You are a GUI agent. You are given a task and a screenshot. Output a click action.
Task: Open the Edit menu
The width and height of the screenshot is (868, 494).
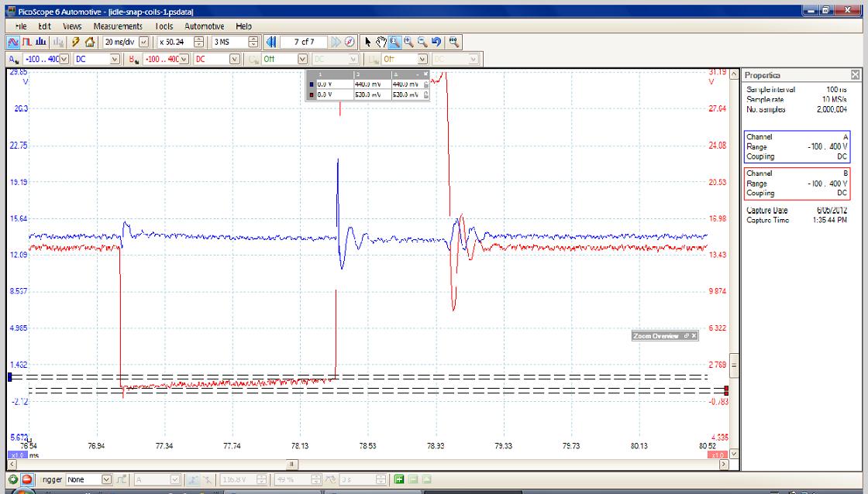[45, 26]
